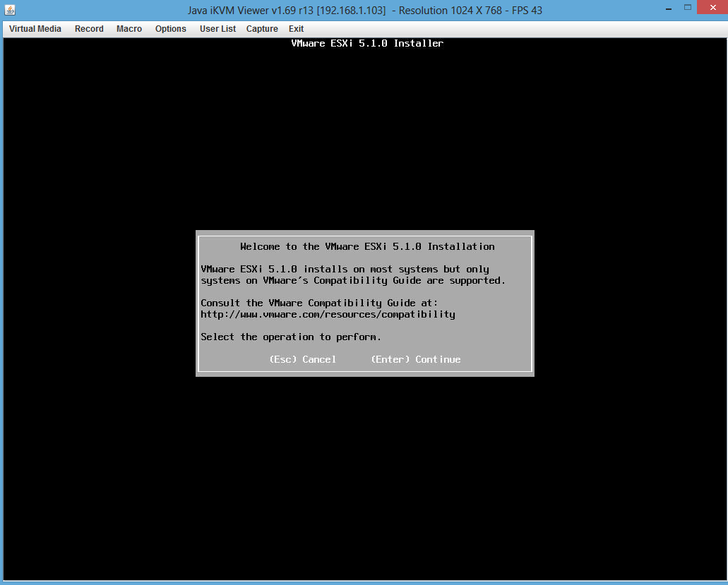Maximize the iKVM Viewer window
The height and width of the screenshot is (585, 728).
click(x=688, y=8)
